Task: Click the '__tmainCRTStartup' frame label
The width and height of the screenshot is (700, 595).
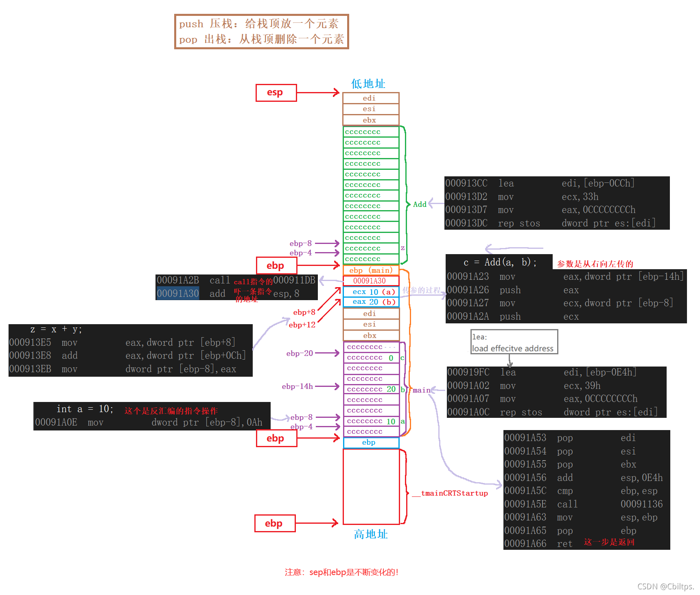Action: [450, 493]
